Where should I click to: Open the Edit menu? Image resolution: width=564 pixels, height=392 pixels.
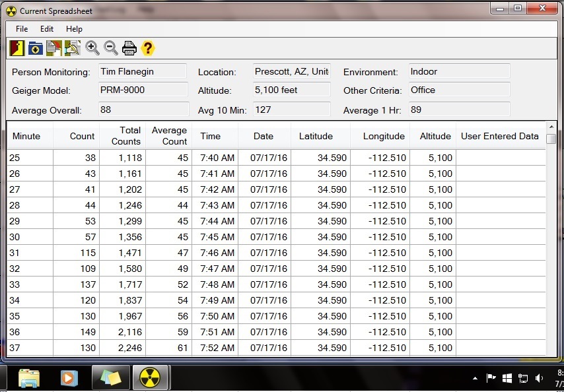click(47, 29)
